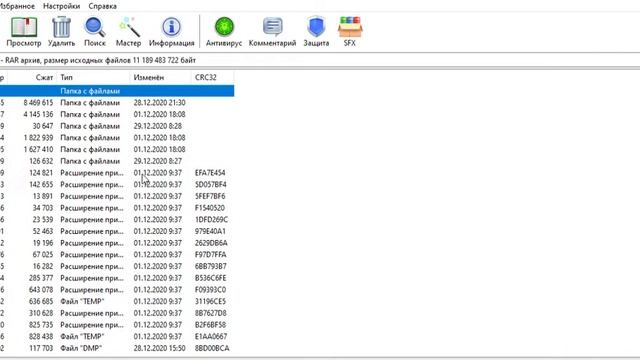Click CRC32 value 5D057BF4
Image resolution: width=640 pixels, height=360 pixels.
click(x=211, y=184)
